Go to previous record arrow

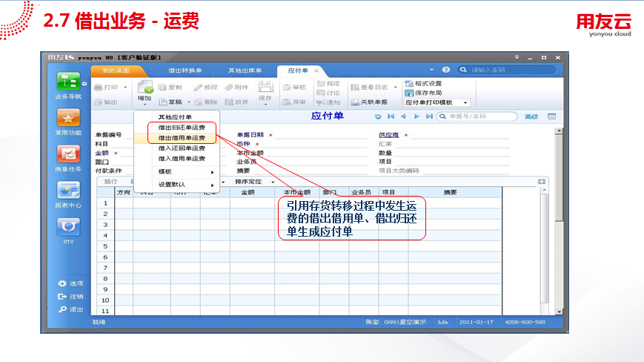coord(403,116)
